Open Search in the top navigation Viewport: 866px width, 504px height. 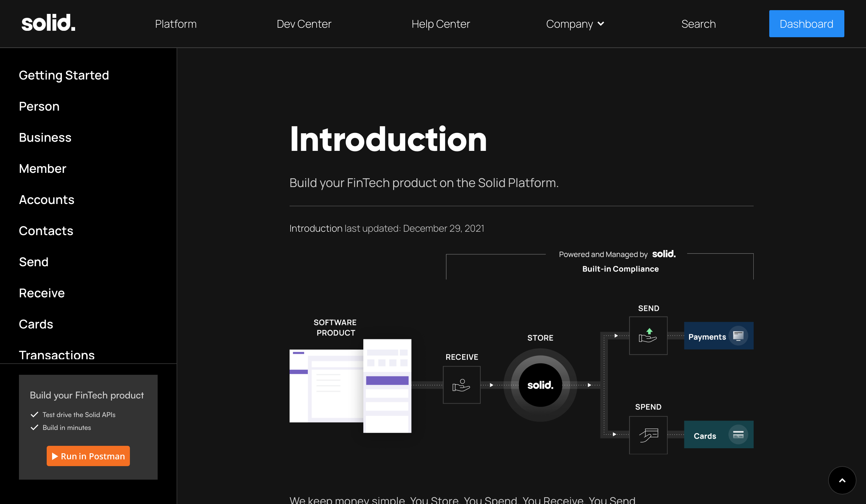point(698,24)
